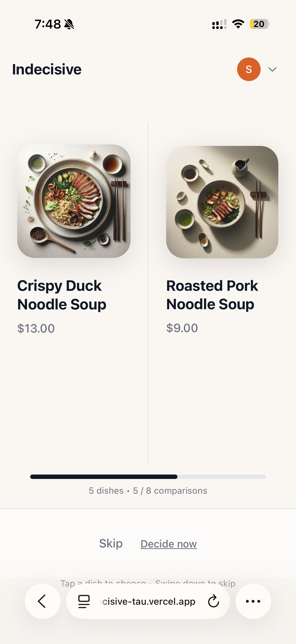Select the Crispy Duck Noodle Soup title

point(62,295)
